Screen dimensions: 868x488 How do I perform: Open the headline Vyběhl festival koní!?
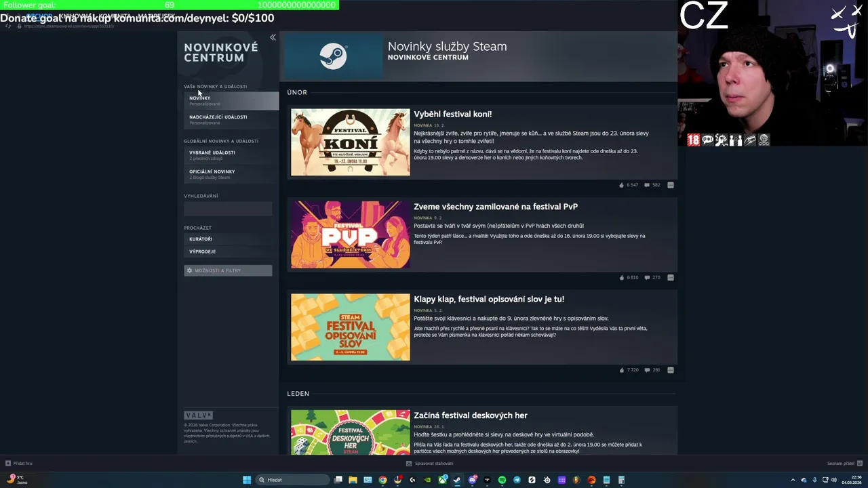pyautogui.click(x=453, y=114)
